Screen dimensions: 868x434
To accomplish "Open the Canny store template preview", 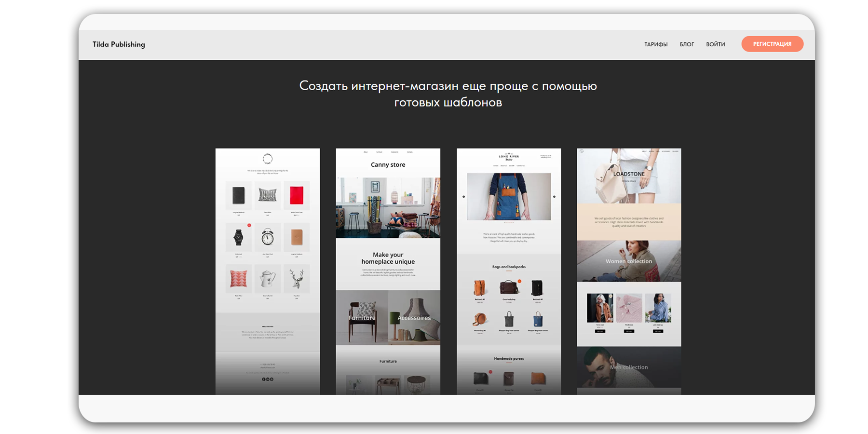I will click(x=388, y=165).
